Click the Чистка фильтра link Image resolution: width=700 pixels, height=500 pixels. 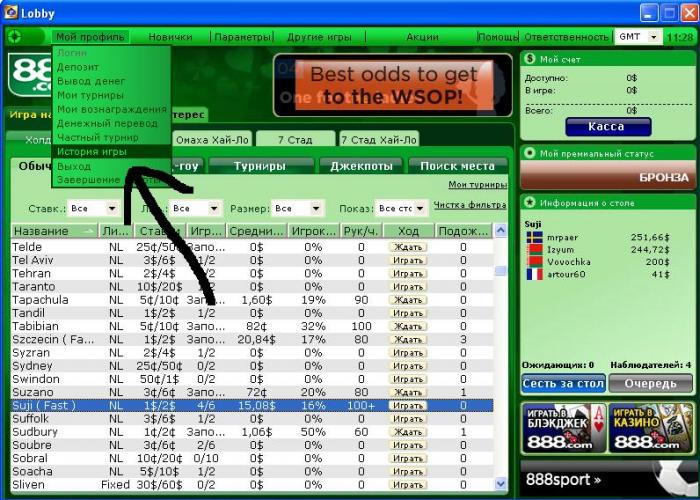click(x=470, y=205)
